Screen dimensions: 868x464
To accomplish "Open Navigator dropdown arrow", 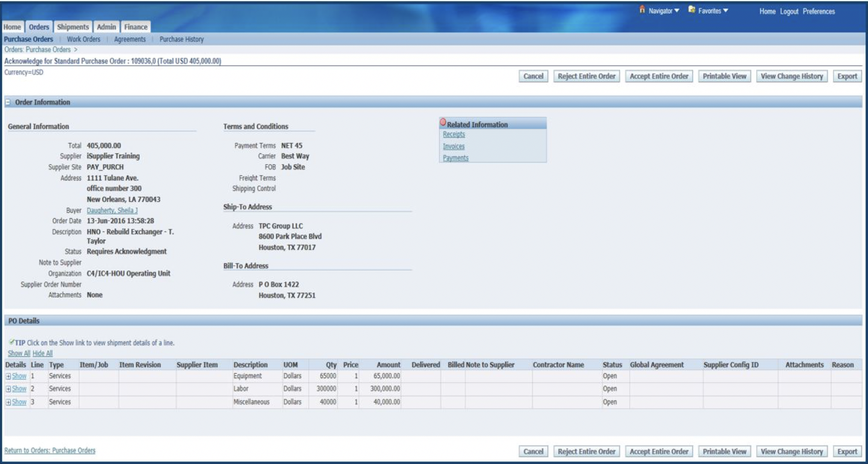I will 677,10.
